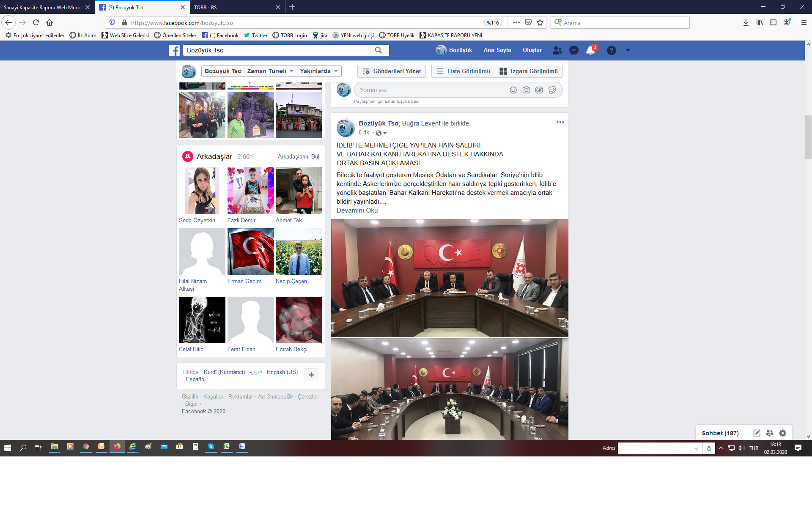This screenshot has width=812, height=508.
Task: Reload the page in Firefox
Action: 36,22
